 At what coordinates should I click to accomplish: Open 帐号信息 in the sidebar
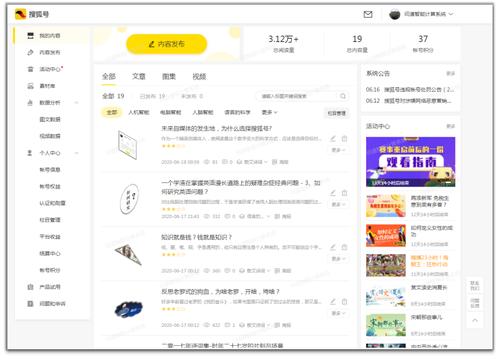click(x=50, y=170)
